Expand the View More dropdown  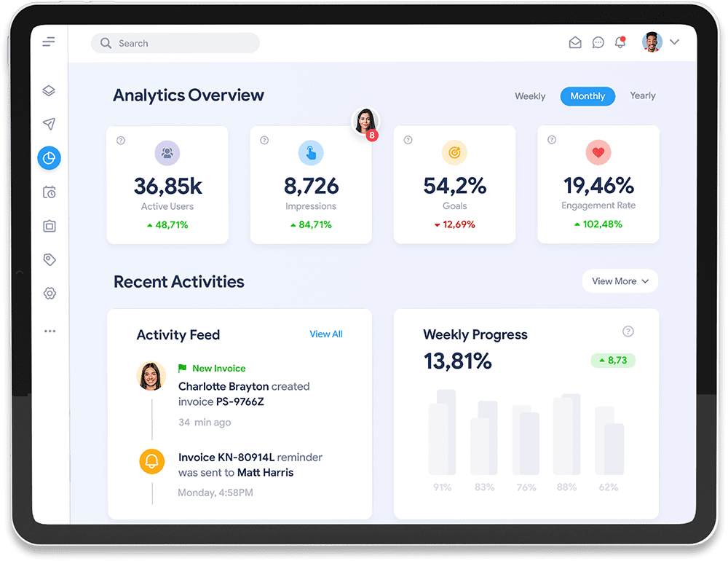click(x=620, y=281)
